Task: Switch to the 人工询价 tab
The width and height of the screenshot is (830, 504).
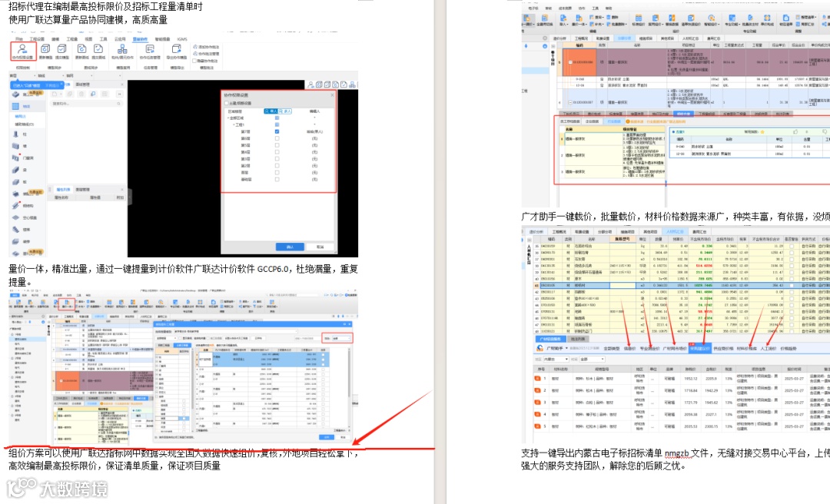Action: coord(769,348)
